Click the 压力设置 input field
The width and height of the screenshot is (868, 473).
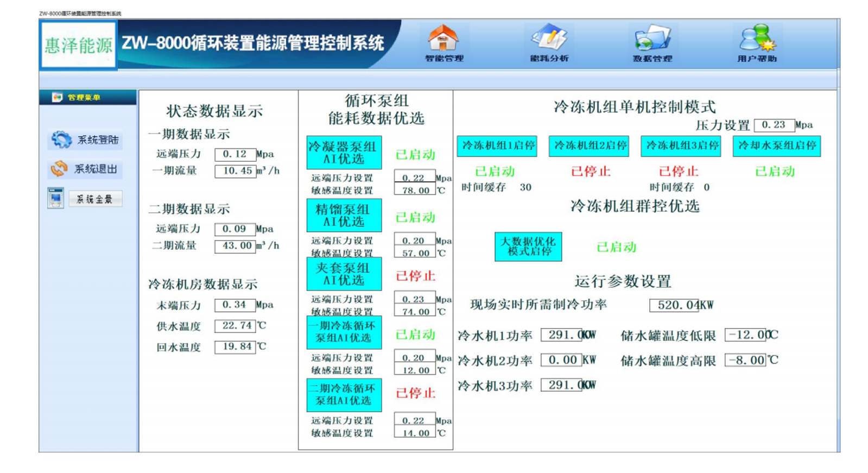[x=774, y=125]
